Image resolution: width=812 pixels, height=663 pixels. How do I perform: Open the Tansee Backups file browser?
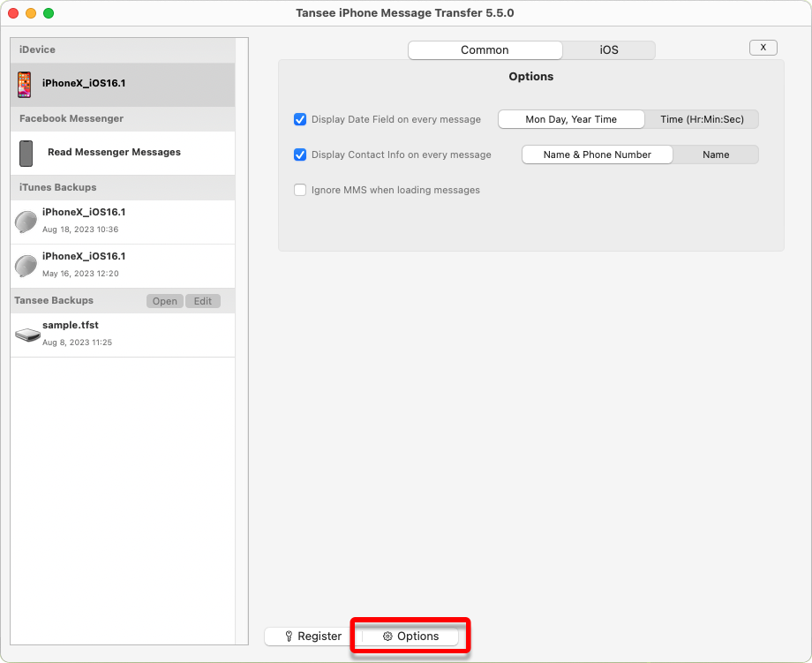click(165, 301)
